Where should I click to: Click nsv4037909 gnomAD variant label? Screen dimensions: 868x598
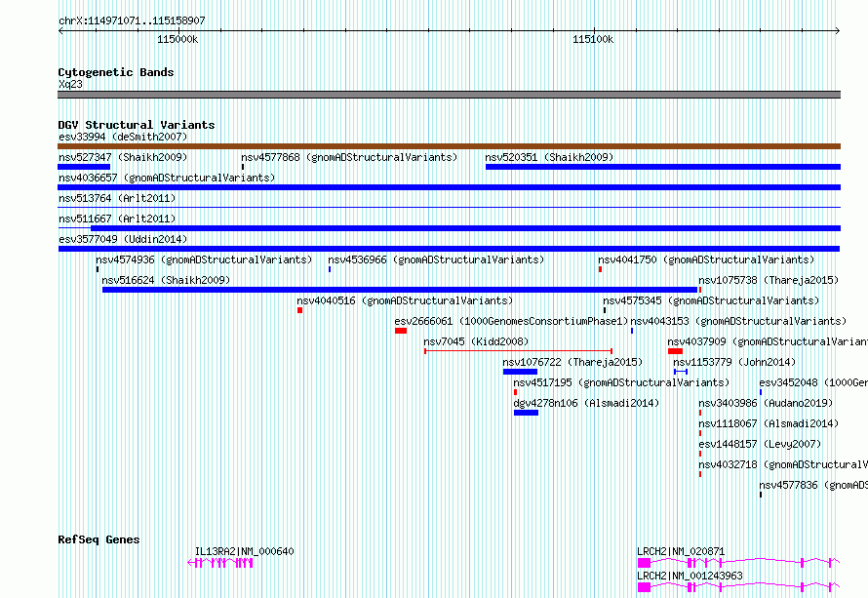click(768, 341)
